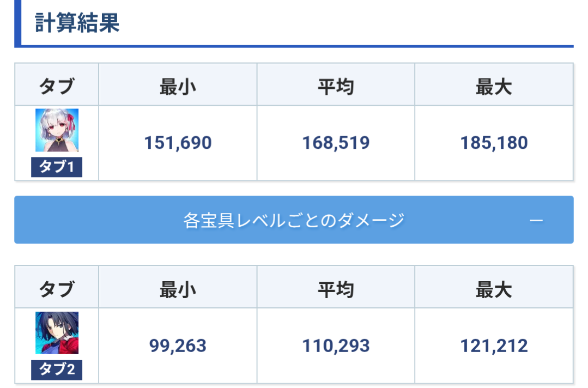The image size is (588, 388).
Task: Click the タブ header in the first table
Action: (x=57, y=87)
